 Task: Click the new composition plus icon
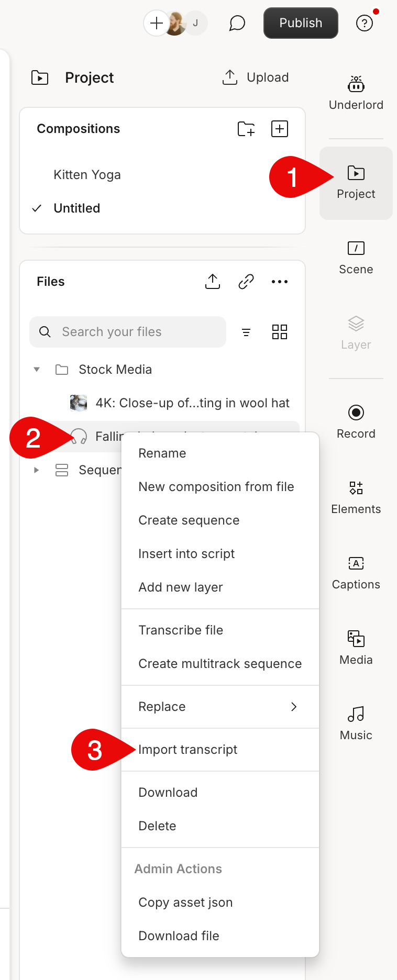coord(279,129)
